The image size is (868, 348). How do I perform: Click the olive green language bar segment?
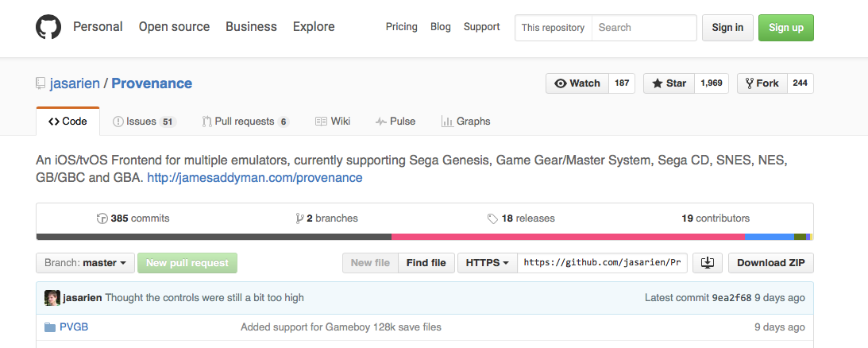pyautogui.click(x=800, y=237)
